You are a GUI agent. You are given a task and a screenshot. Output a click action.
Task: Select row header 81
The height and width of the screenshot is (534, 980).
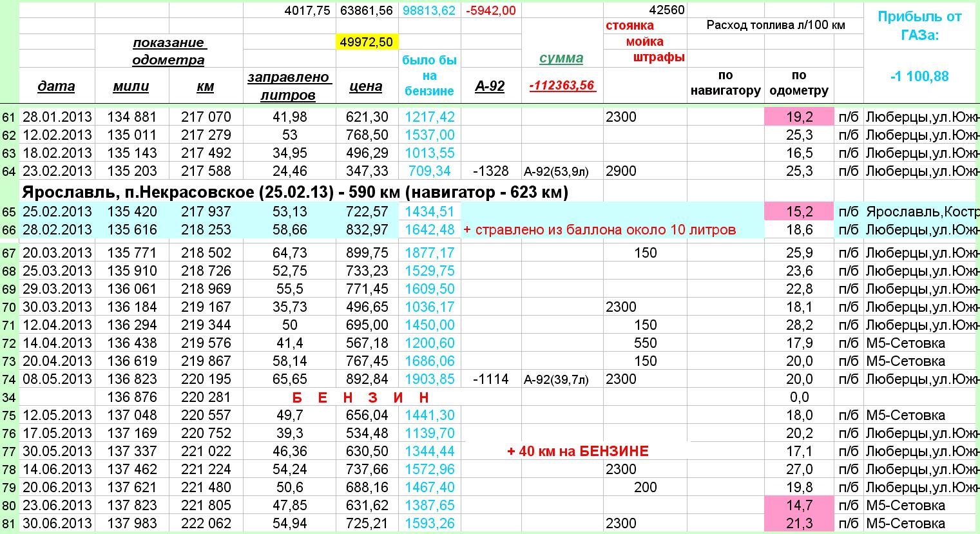9,524
